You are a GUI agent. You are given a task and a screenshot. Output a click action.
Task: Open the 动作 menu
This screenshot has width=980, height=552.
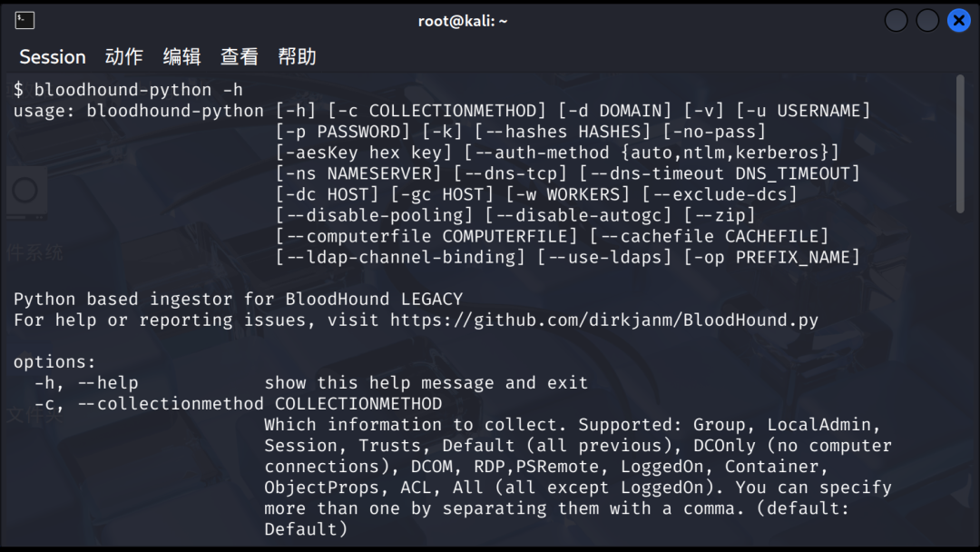click(124, 56)
